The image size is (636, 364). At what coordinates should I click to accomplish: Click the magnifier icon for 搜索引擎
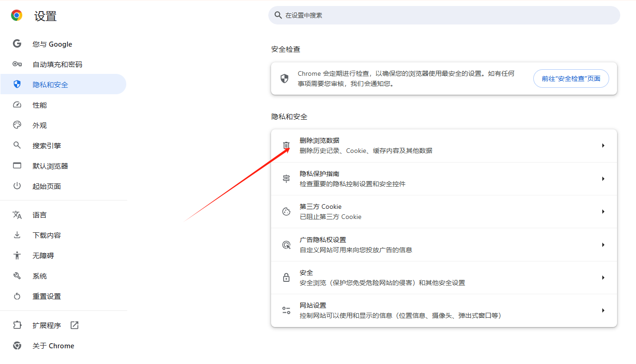coord(17,145)
